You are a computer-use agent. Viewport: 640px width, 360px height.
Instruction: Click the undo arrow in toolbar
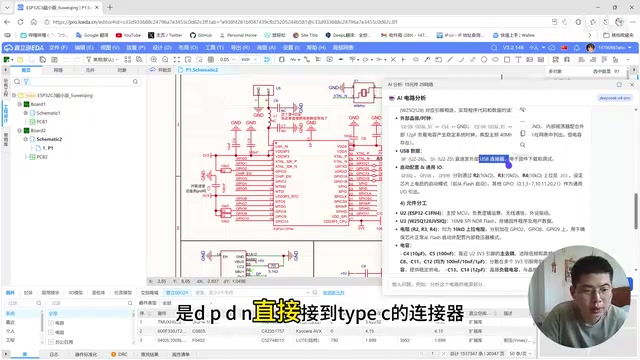point(66,60)
